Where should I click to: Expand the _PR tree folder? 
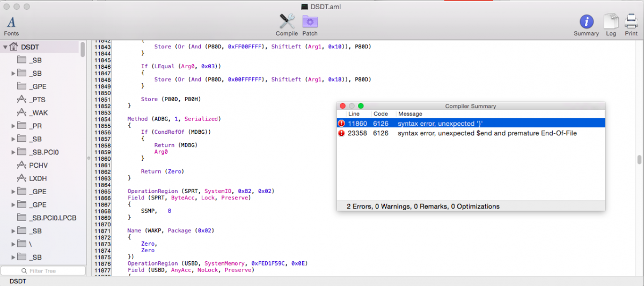[13, 126]
